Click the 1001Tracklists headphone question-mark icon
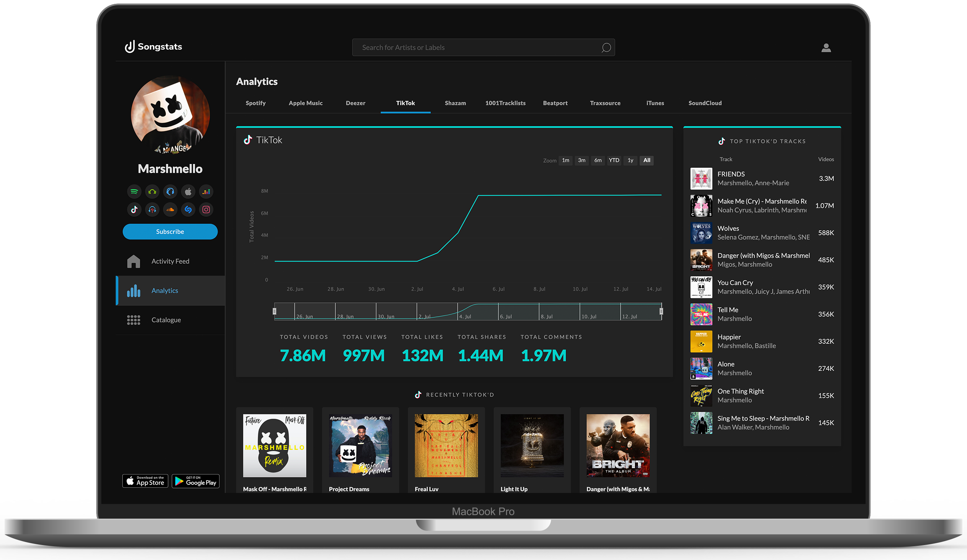Image resolution: width=967 pixels, height=560 pixels. (152, 210)
